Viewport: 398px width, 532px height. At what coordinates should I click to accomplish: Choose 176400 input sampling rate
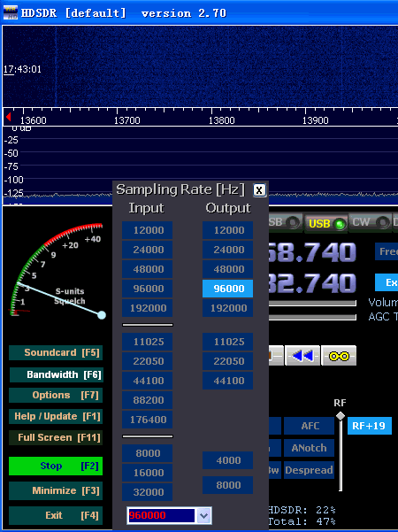147,420
